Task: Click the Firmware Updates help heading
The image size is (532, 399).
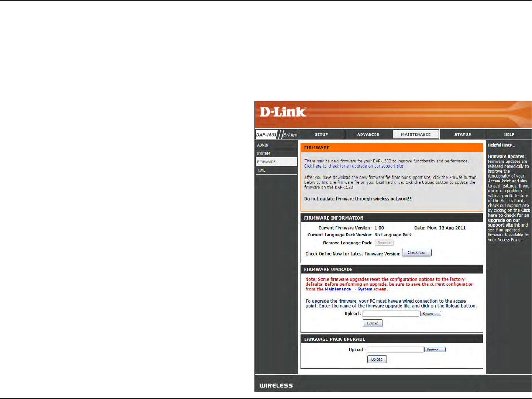Action: pyautogui.click(x=507, y=156)
